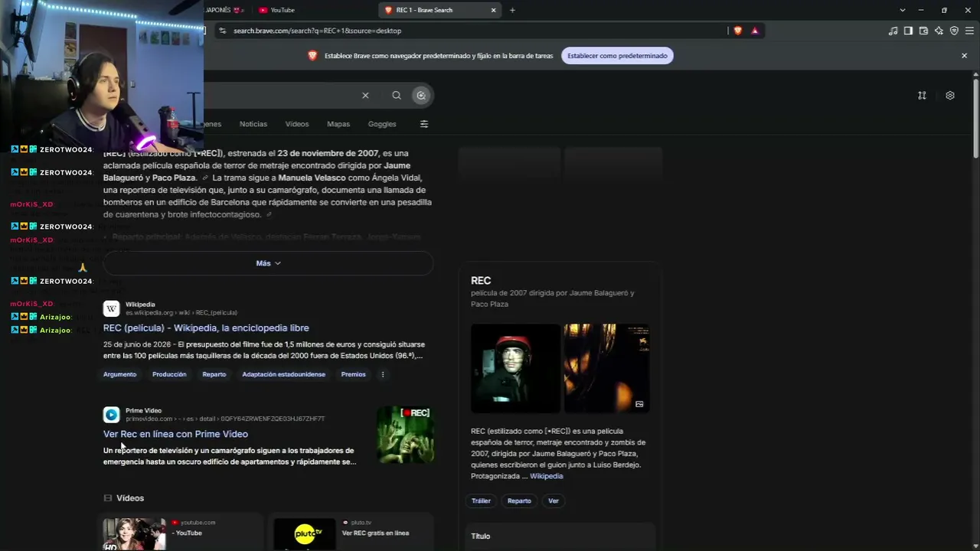Viewport: 980px width, 551px height.
Task: Dismiss the default browser banner
Action: (965, 55)
